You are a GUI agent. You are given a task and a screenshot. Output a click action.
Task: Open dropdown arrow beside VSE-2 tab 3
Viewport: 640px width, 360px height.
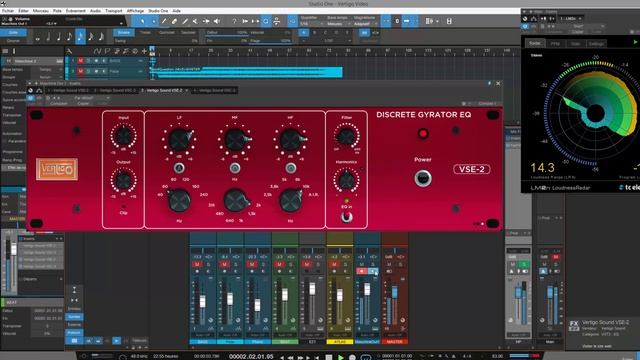point(187,90)
